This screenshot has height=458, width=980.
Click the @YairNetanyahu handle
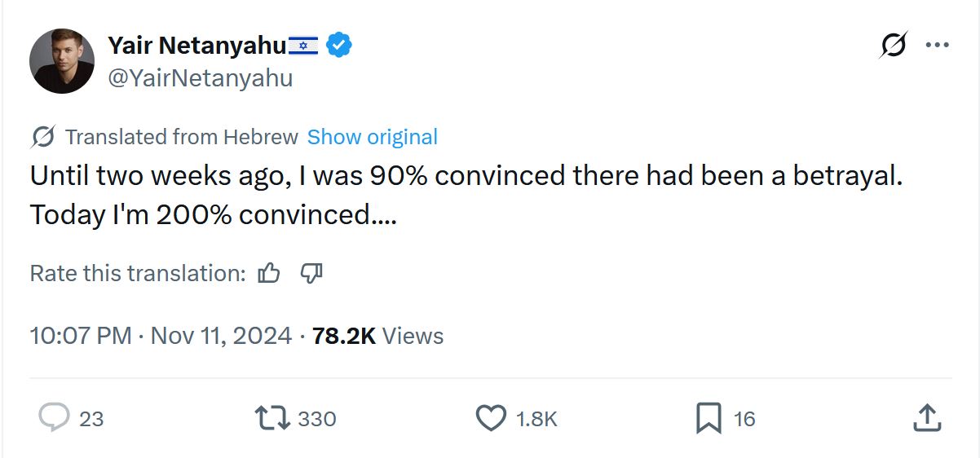pos(200,78)
